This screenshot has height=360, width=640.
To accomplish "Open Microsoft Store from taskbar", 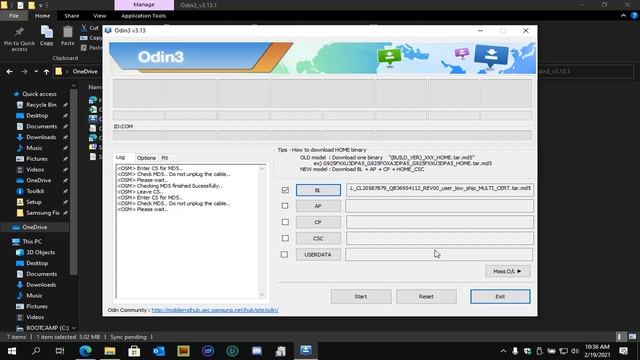I will point(134,351).
